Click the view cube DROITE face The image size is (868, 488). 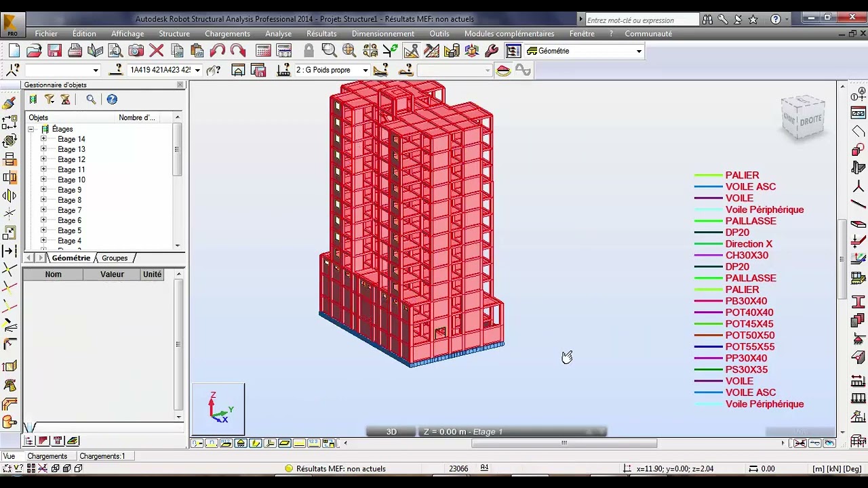point(810,121)
